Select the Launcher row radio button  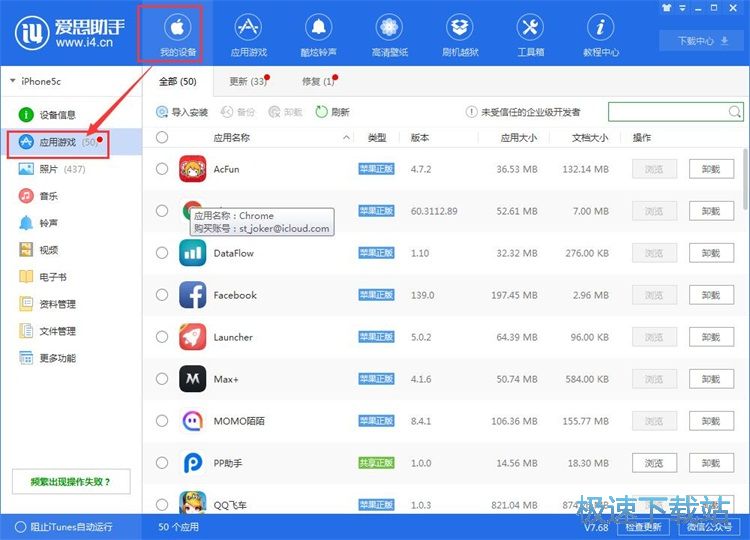click(x=162, y=337)
